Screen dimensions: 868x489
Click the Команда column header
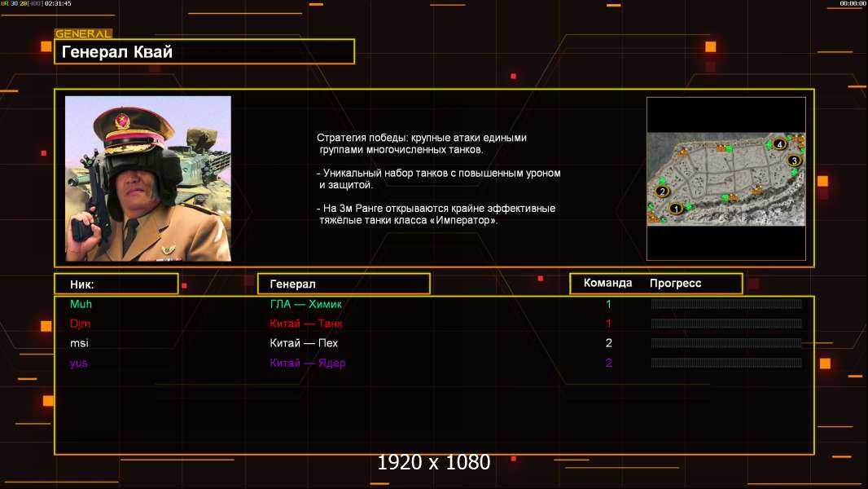(607, 284)
